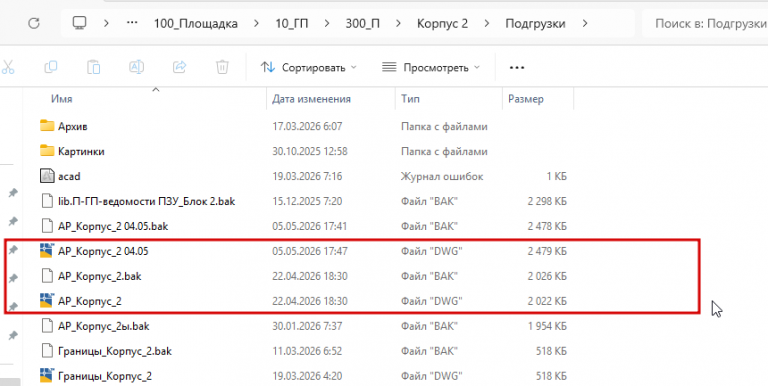Select AP_Корпус_2ы.bak file name
768x386 pixels.
103,326
